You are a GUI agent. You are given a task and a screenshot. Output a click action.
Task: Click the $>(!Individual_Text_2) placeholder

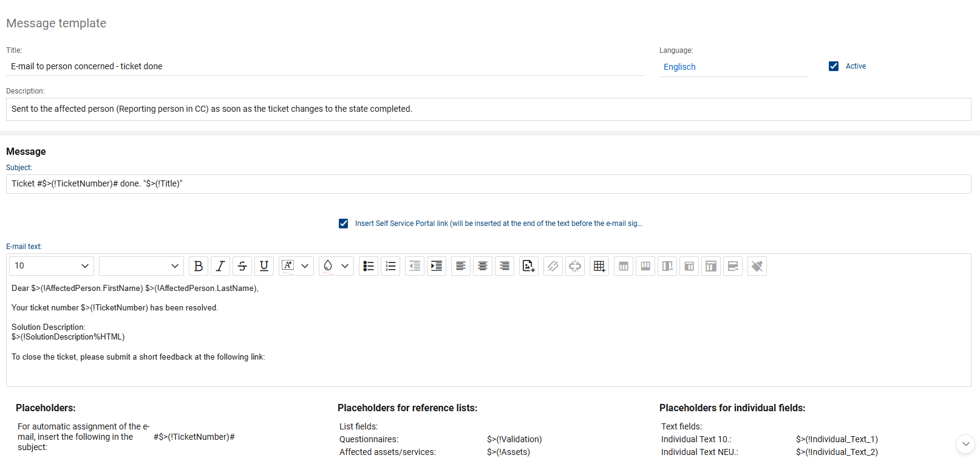tap(837, 452)
